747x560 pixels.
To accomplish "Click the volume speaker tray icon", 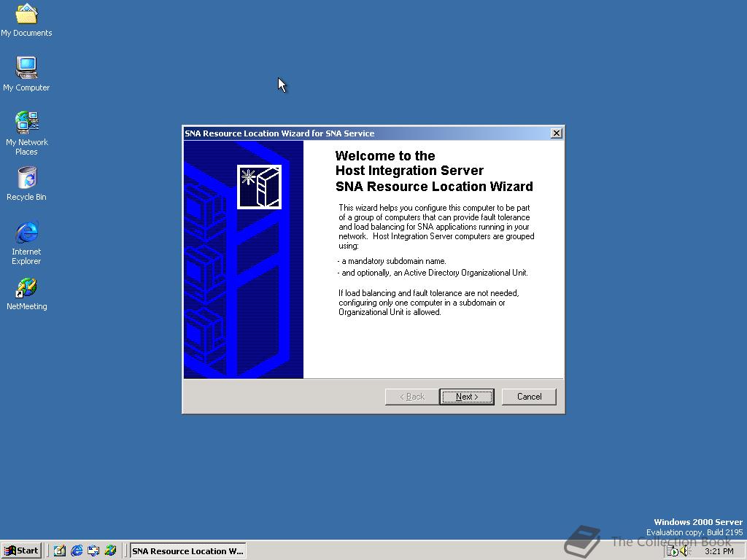I will (x=685, y=551).
